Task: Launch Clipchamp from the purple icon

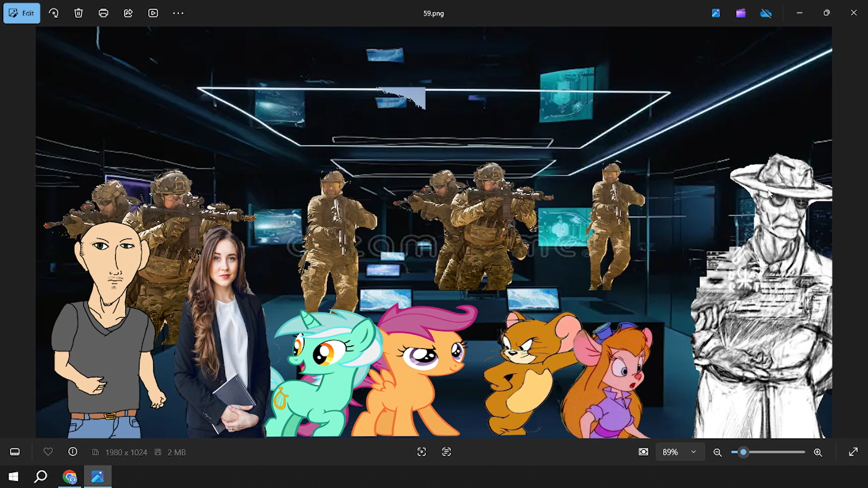Action: click(741, 13)
